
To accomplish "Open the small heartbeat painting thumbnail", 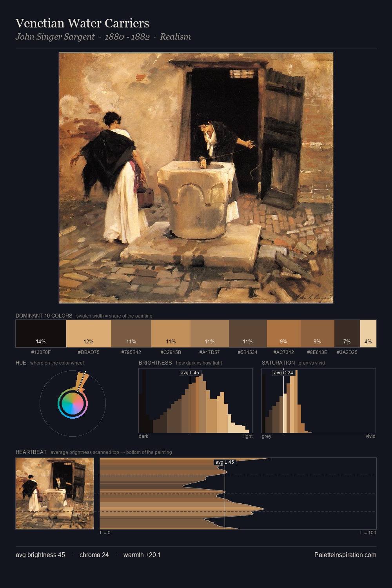I will click(54, 494).
